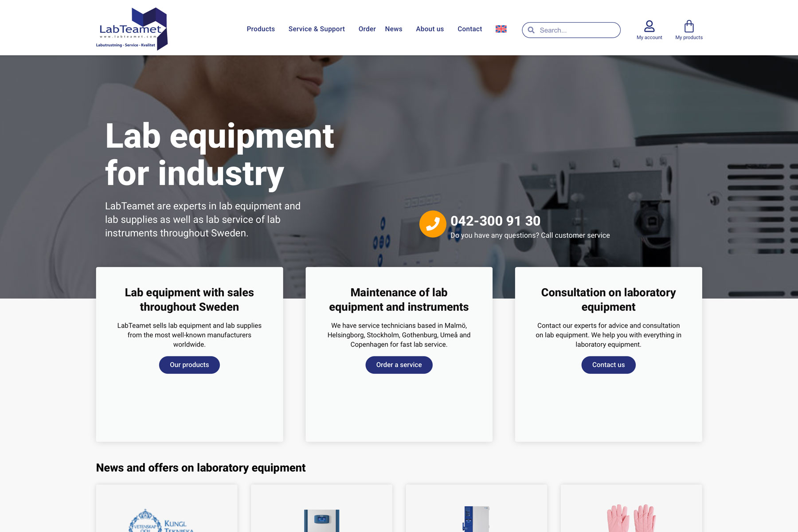Open the pink gloves news thumbnail
Screen dimensions: 798x532
[x=631, y=518]
